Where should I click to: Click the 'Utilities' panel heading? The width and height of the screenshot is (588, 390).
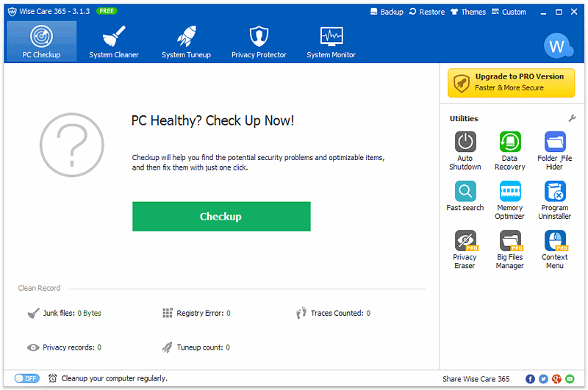click(x=464, y=118)
